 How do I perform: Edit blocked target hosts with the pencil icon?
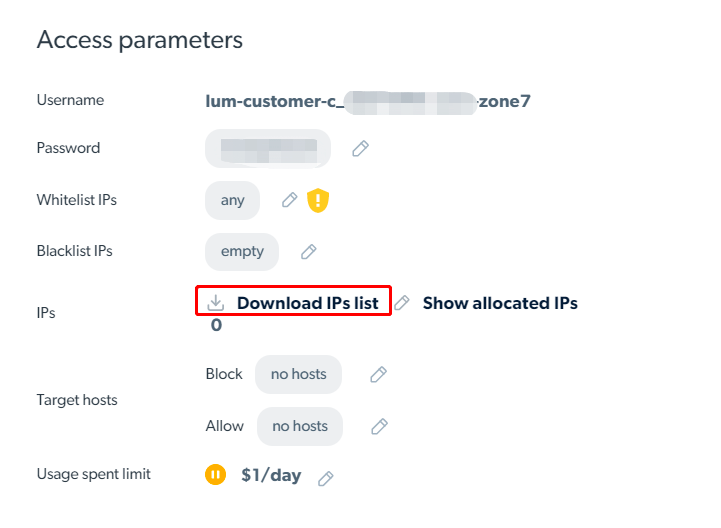click(x=378, y=374)
